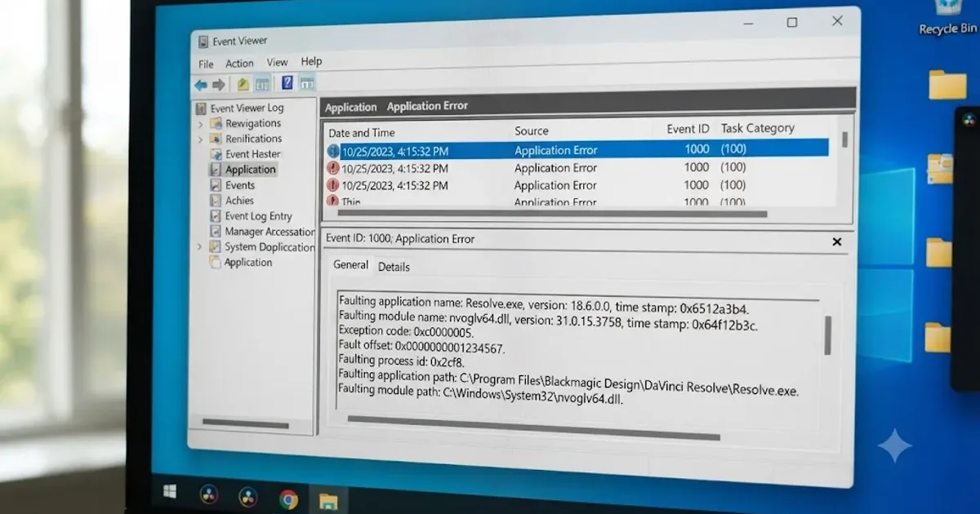Viewport: 980px width, 514px height.
Task: Expand the Renifications tree node
Action: 201,140
